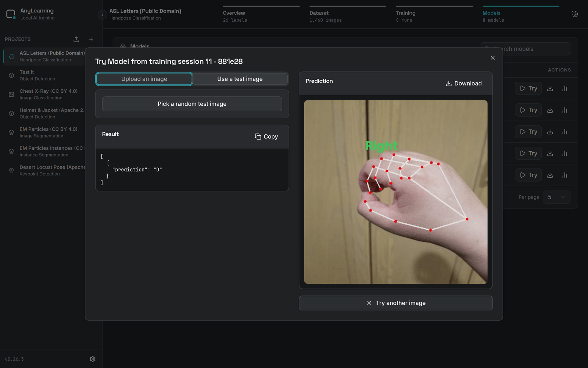View metrics chart for the third model
588x368 pixels.
tap(565, 132)
